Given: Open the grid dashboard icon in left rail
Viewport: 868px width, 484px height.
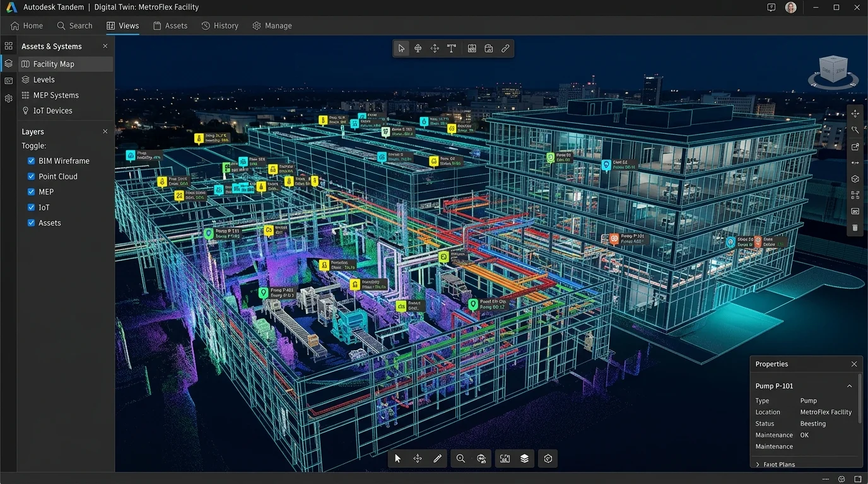Looking at the screenshot, I should pyautogui.click(x=8, y=46).
